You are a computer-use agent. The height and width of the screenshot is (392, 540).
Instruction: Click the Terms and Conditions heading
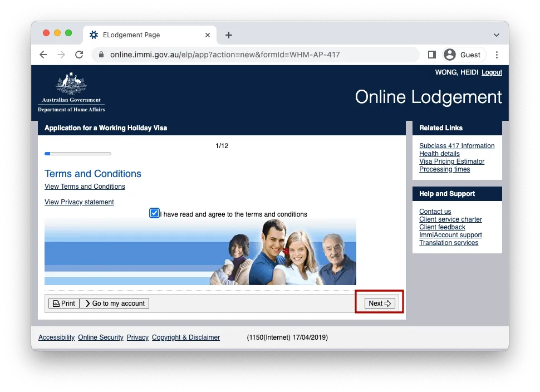pyautogui.click(x=93, y=174)
